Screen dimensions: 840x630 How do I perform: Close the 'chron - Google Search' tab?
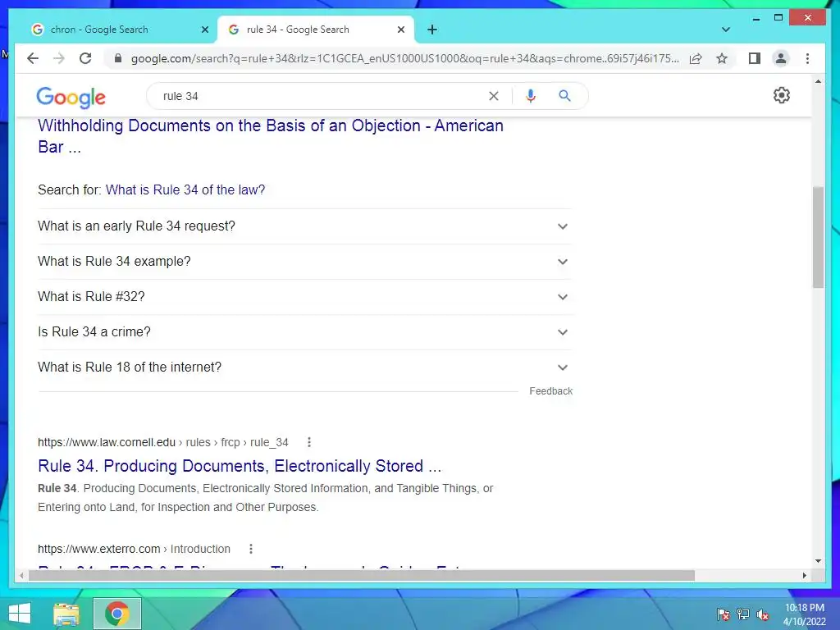[204, 30]
